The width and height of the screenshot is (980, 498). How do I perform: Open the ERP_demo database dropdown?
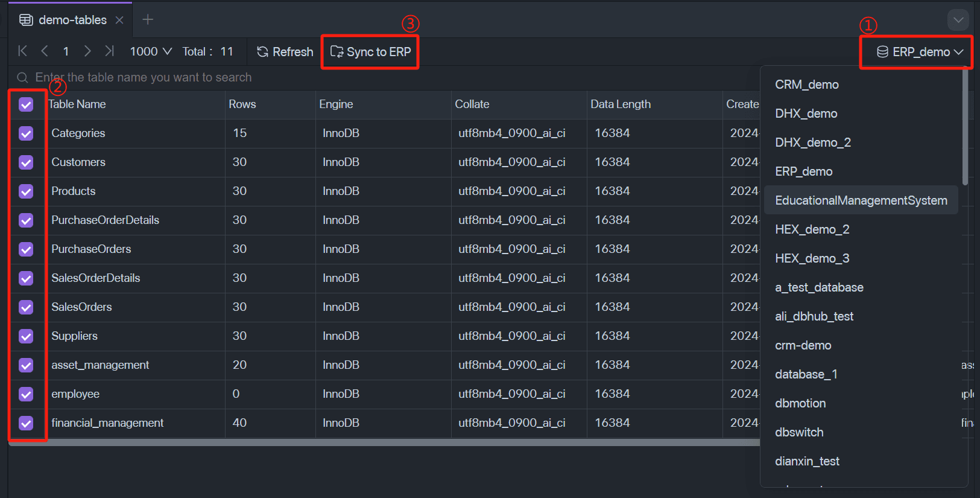click(919, 52)
